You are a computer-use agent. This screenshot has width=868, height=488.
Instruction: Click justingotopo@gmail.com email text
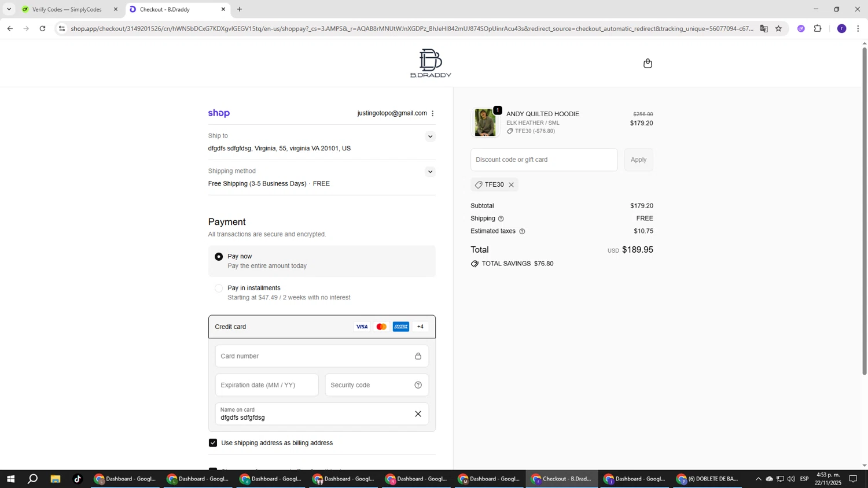point(392,113)
